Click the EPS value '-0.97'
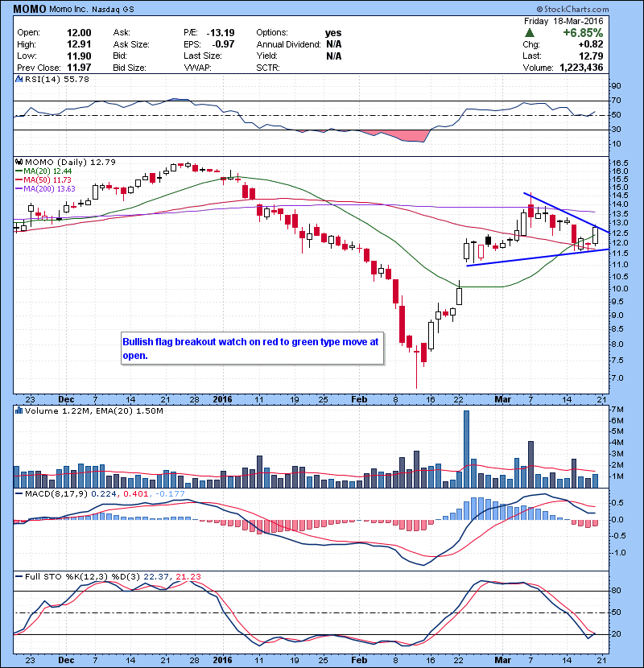The image size is (644, 668). [x=223, y=44]
